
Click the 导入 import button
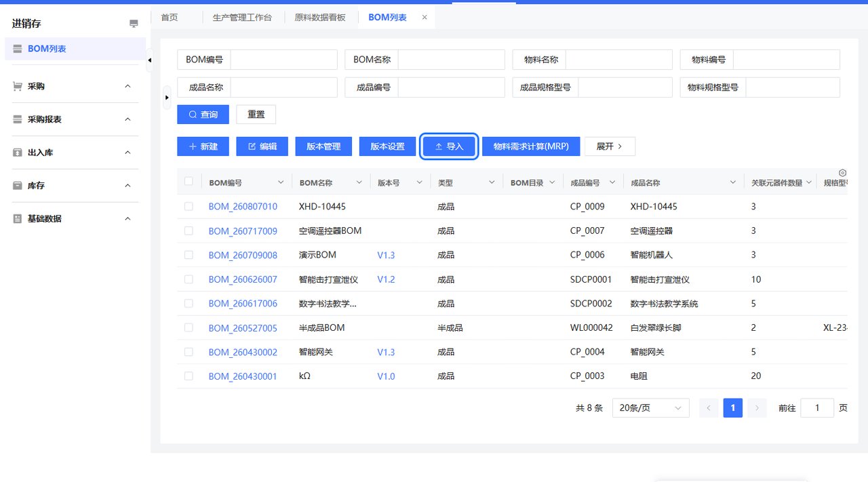(449, 146)
